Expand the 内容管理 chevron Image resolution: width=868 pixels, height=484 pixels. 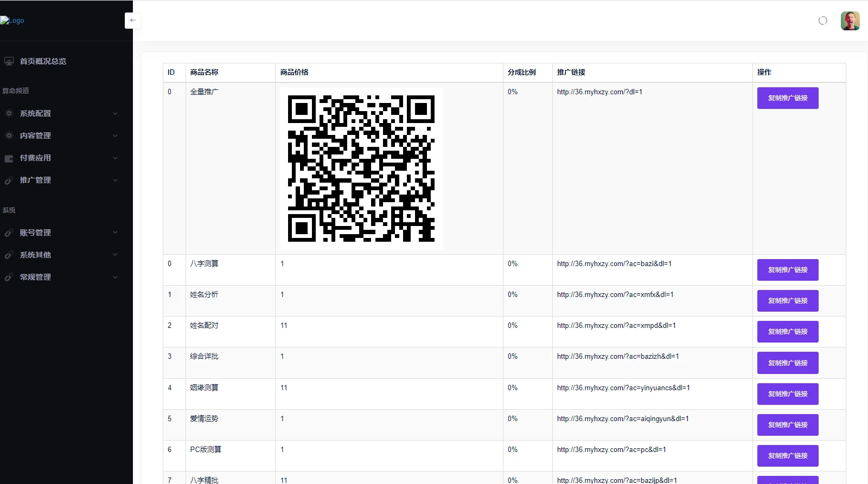[115, 135]
